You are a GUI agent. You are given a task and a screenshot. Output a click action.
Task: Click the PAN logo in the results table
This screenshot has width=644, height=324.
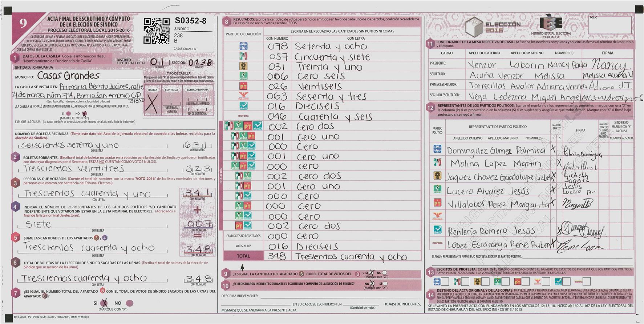pos(243,46)
